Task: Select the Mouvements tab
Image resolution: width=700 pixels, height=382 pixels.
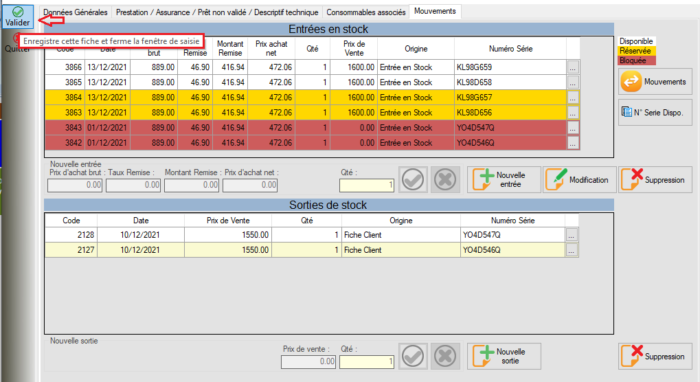Action: pyautogui.click(x=435, y=11)
